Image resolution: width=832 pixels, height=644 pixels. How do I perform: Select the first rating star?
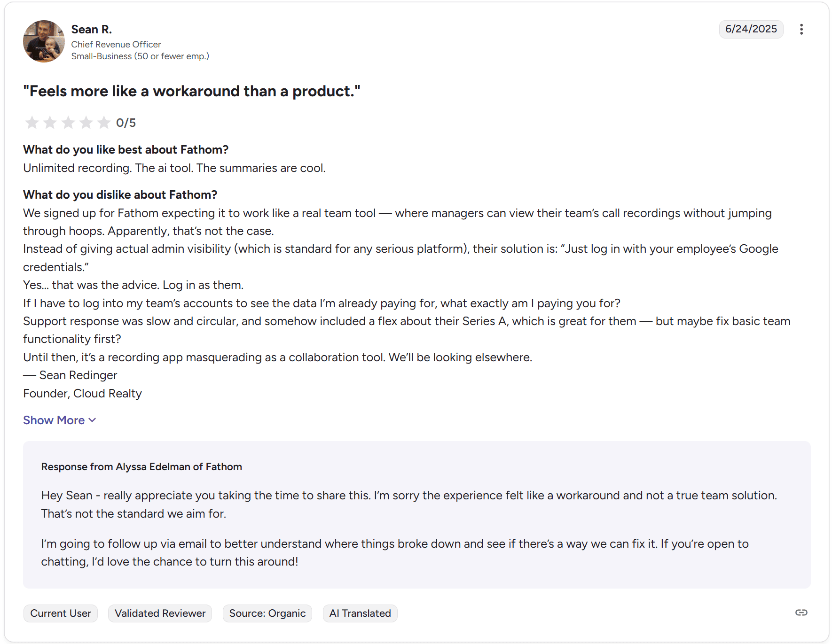32,123
